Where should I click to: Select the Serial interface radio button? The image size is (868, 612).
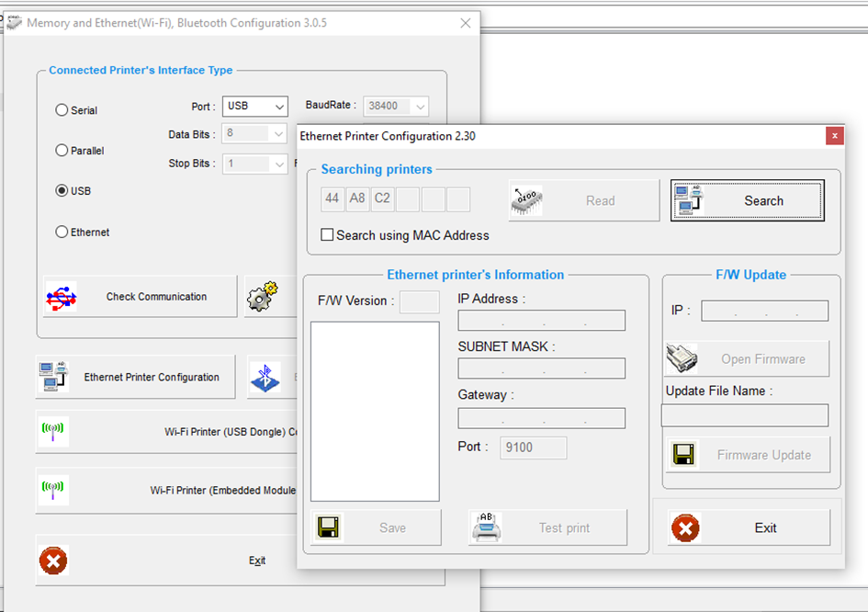point(62,110)
